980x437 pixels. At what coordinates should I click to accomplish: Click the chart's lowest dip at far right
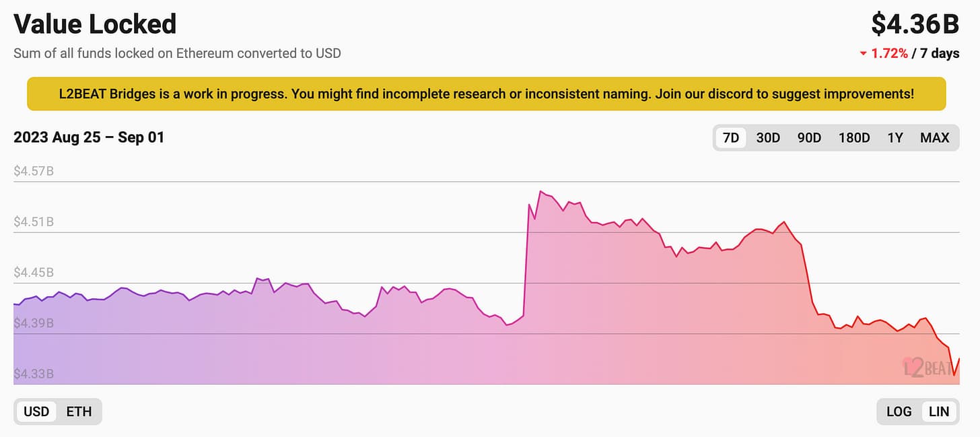tap(954, 375)
